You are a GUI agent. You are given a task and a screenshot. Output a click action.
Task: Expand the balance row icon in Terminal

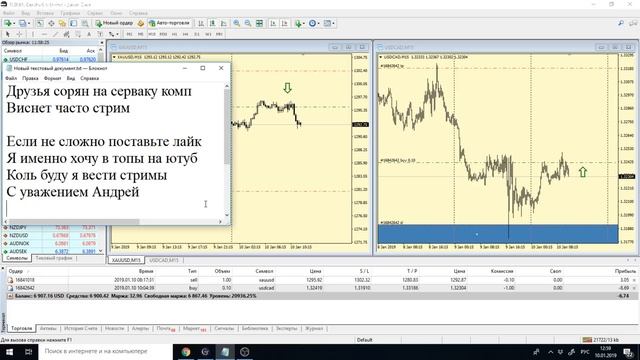pos(10,296)
